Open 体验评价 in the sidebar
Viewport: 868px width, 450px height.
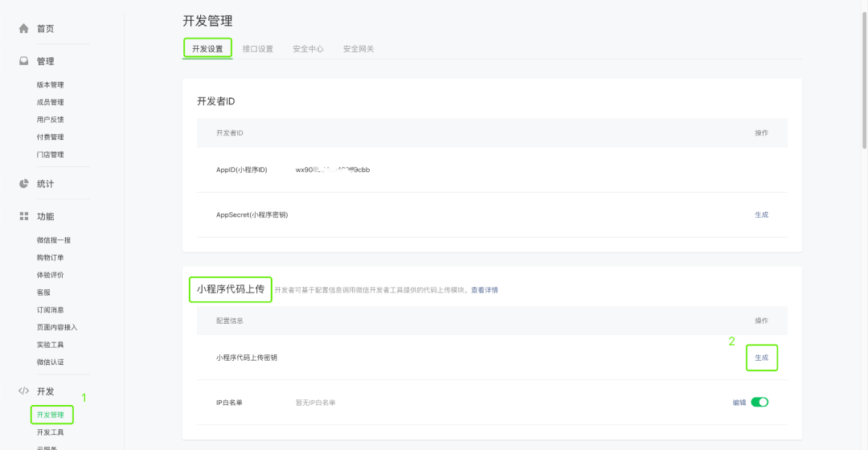[51, 275]
